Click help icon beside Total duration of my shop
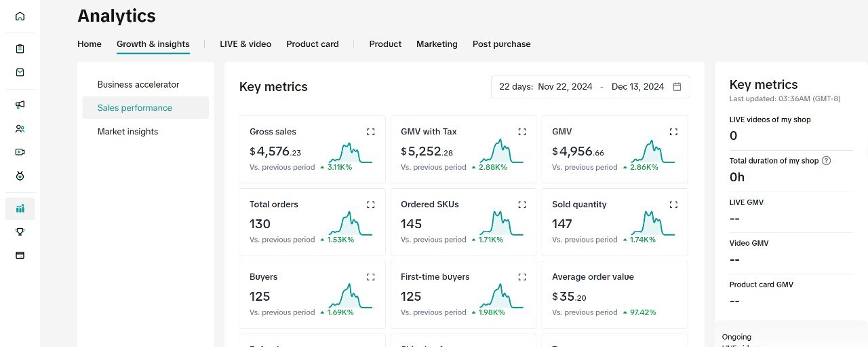868x347 pixels. coord(826,161)
